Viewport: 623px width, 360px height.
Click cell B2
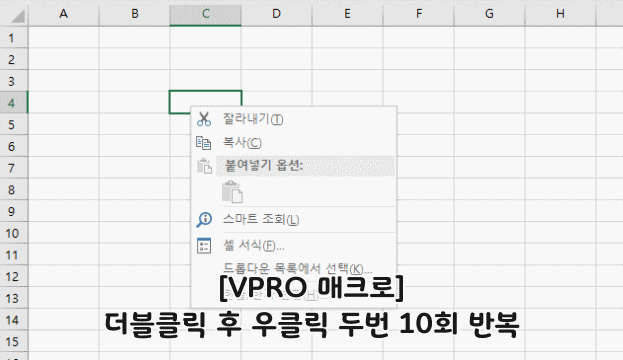[135, 59]
